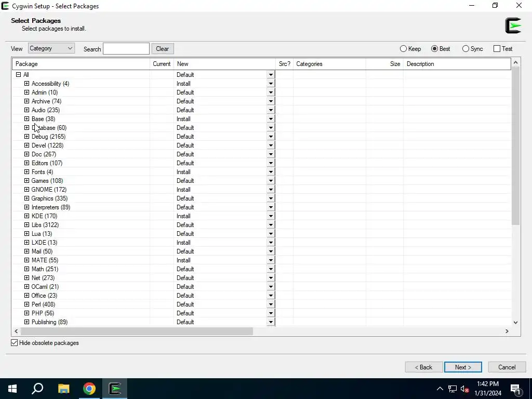Open action dropdown for PHP row
The width and height of the screenshot is (532, 399).
(271, 313)
